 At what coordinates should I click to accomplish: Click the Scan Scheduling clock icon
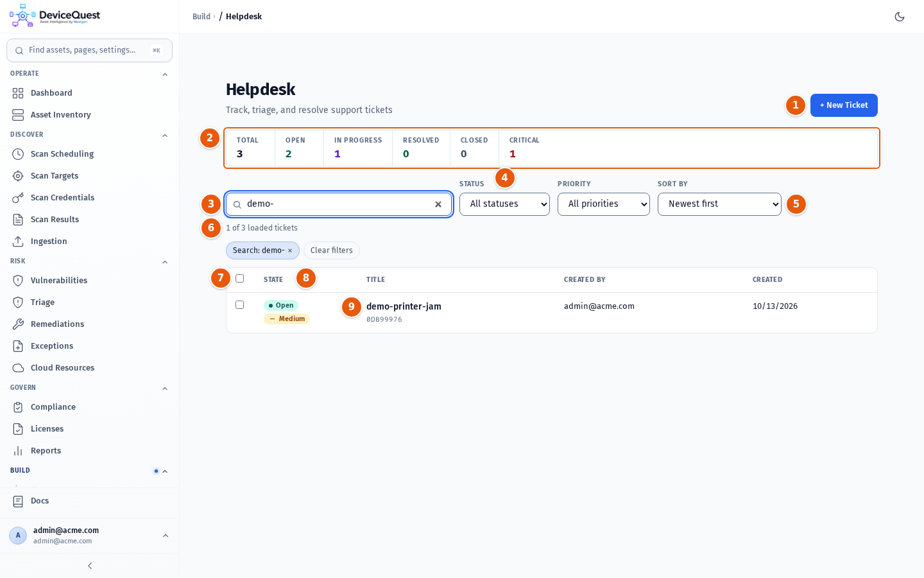[18, 154]
